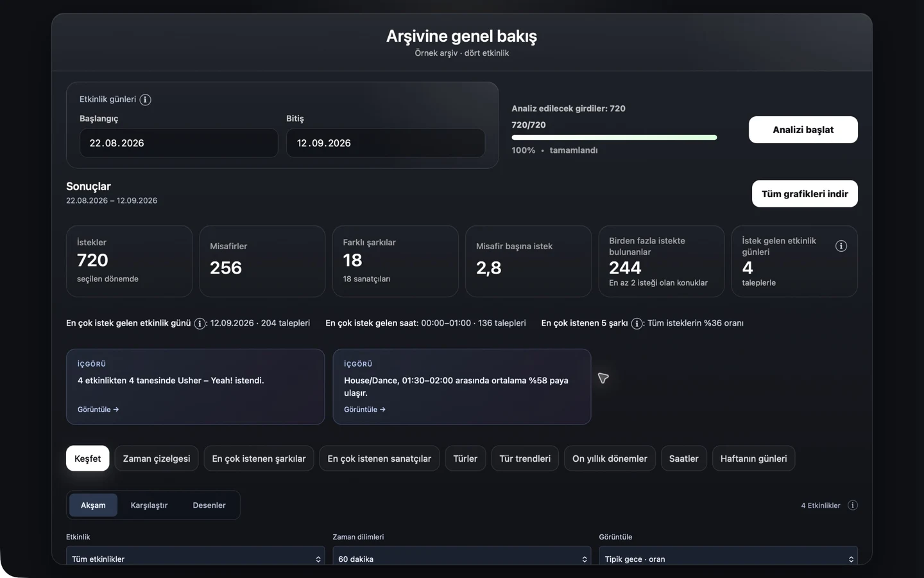Click the 'En çok istek gelen saat' text
Image resolution: width=924 pixels, height=578 pixels.
point(372,323)
